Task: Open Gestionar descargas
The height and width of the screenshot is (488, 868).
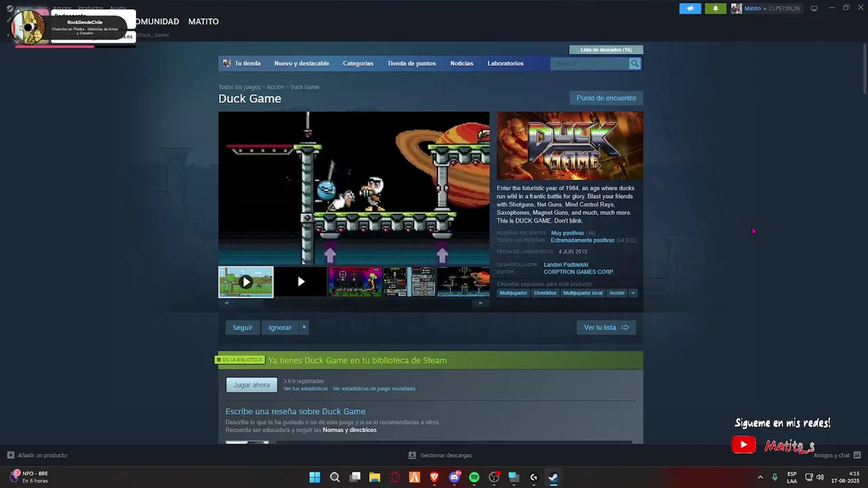Action: pyautogui.click(x=440, y=455)
